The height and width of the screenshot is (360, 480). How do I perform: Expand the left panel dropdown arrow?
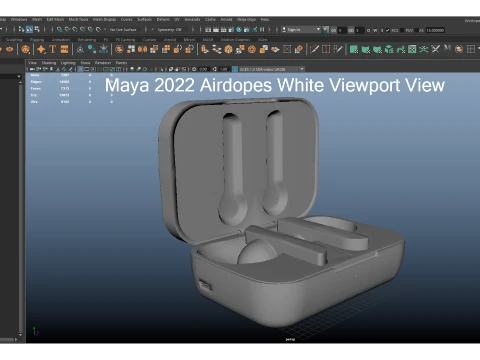tap(19, 76)
